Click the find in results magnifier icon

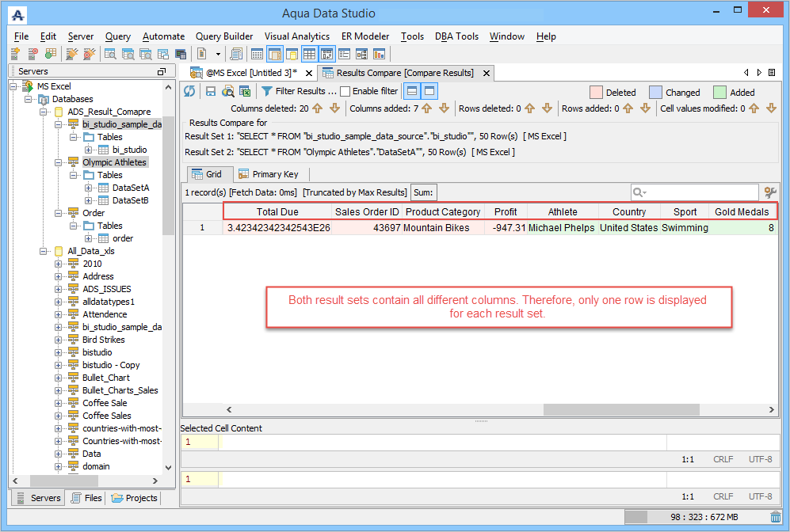(227, 91)
